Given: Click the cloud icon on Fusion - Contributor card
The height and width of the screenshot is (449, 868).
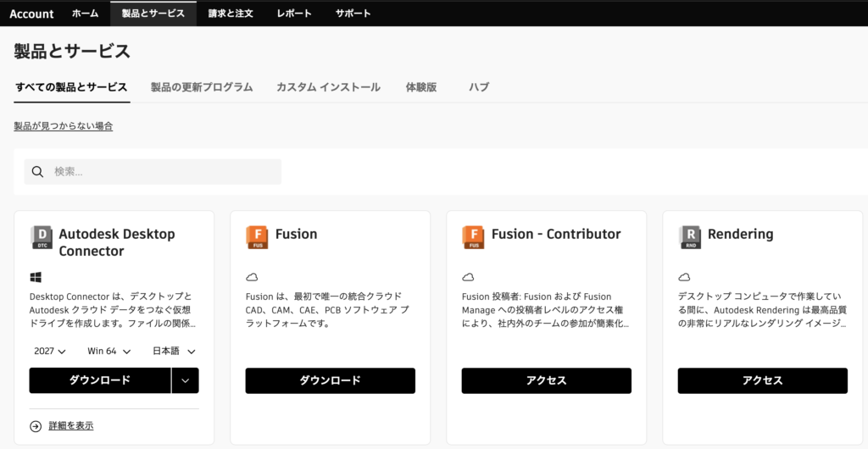Looking at the screenshot, I should point(468,277).
